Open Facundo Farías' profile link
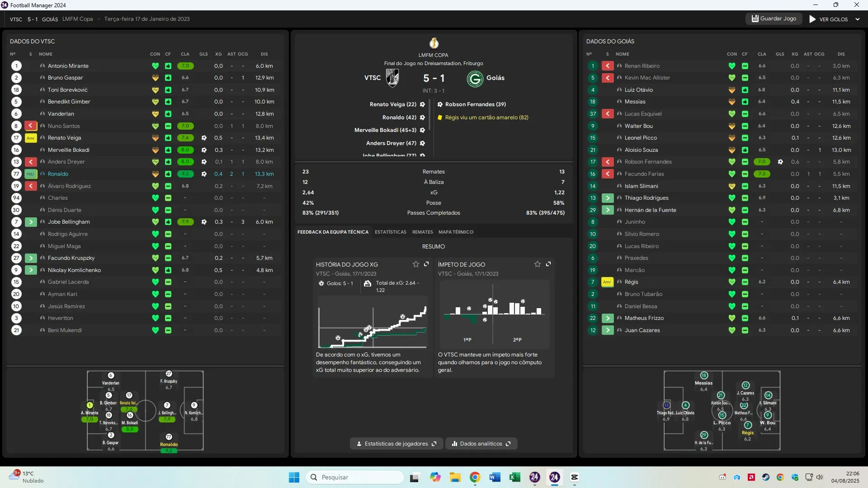 (644, 174)
